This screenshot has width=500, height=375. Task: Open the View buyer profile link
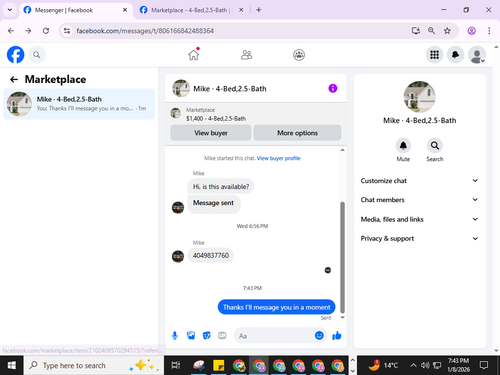279,158
